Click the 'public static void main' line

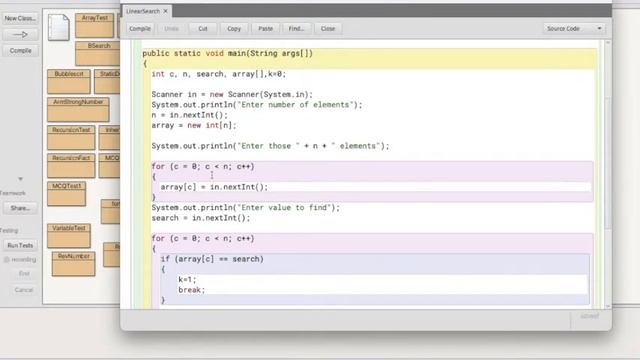point(227,53)
